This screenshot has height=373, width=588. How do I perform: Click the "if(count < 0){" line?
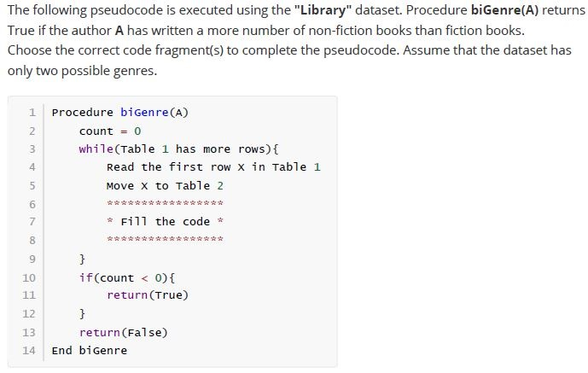(x=127, y=277)
